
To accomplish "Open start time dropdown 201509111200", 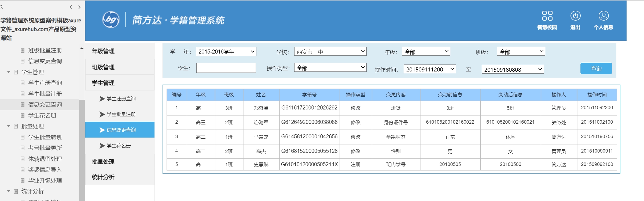I will pyautogui.click(x=430, y=69).
